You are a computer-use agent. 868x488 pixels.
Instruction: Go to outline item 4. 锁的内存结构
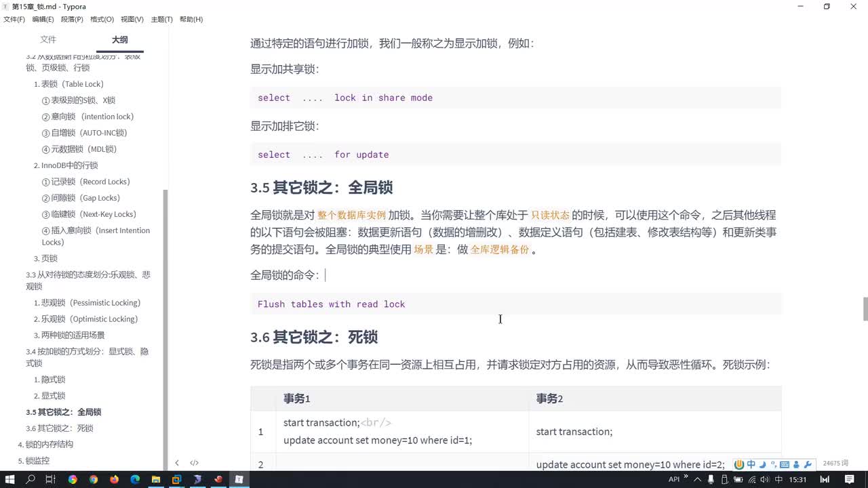coord(45,445)
